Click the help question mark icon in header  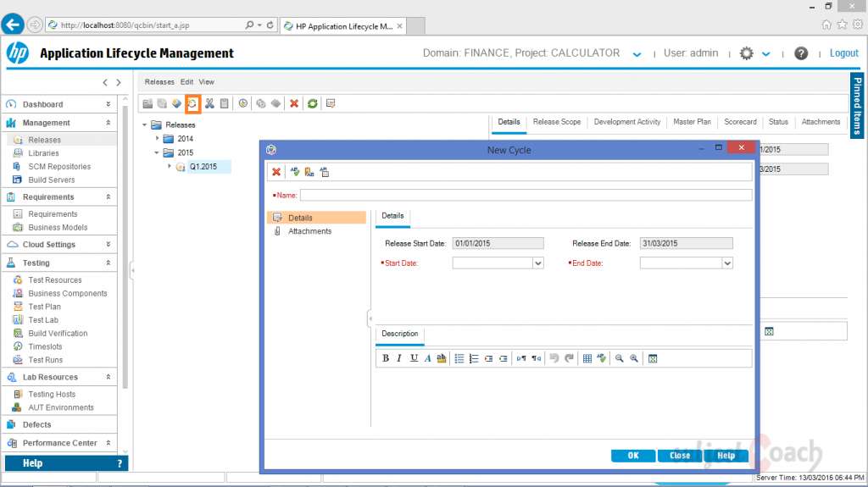(x=801, y=53)
